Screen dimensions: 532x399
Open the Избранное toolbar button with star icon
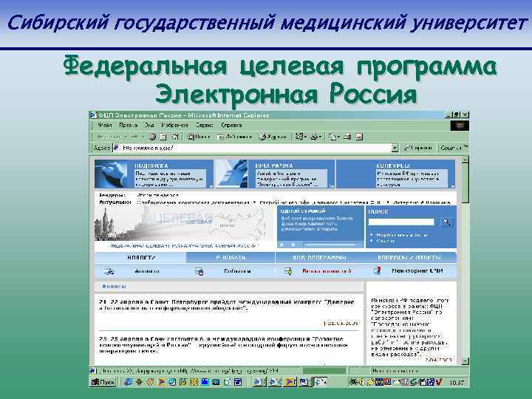[235, 137]
